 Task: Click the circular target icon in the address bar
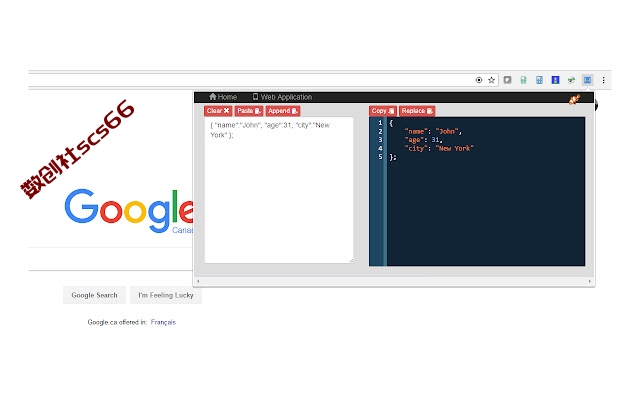(x=479, y=80)
